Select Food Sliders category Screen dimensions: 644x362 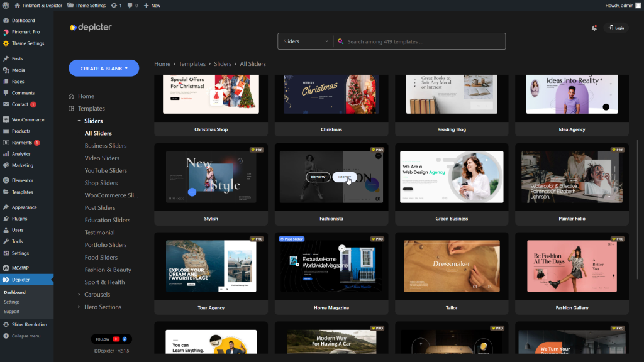101,257
